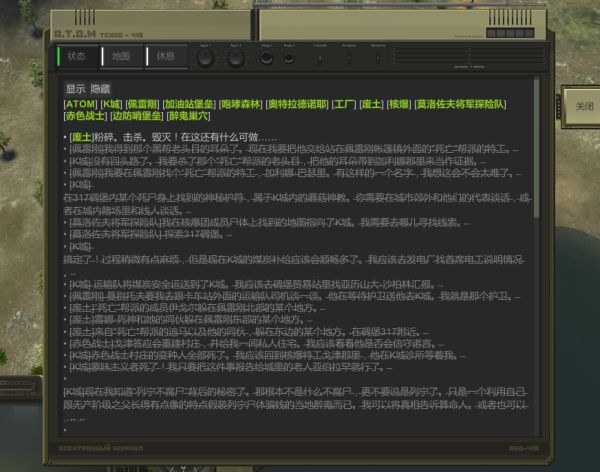Toggle the [奥特拉德诺耶] filter tag
The width and height of the screenshot is (600, 472).
click(x=297, y=104)
